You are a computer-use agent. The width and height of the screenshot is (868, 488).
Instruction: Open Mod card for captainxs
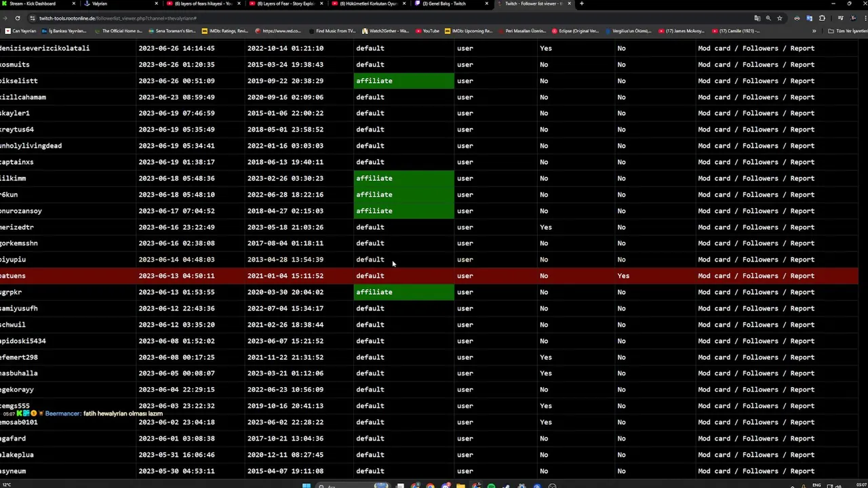point(714,162)
